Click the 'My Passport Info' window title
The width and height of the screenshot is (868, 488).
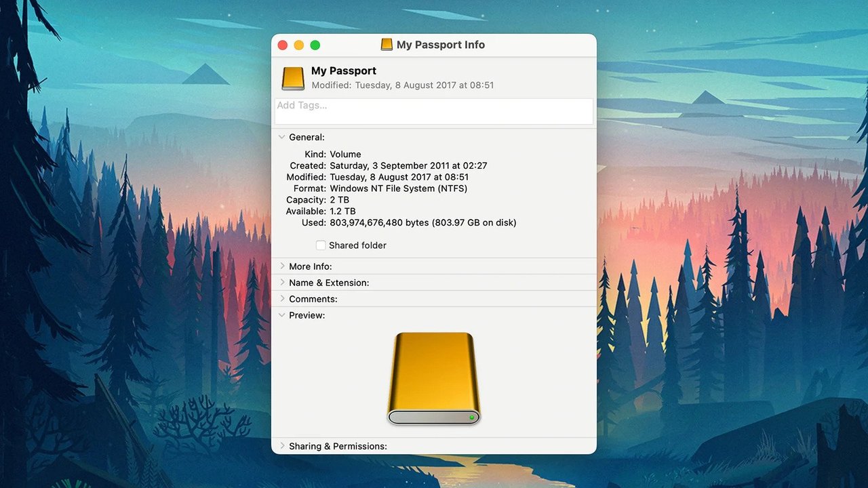pyautogui.click(x=441, y=45)
